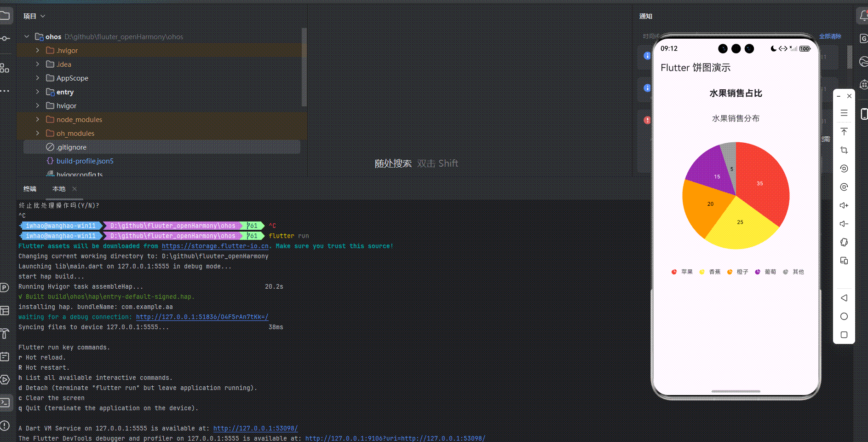Close the 本地 terminal tab

tap(75, 189)
